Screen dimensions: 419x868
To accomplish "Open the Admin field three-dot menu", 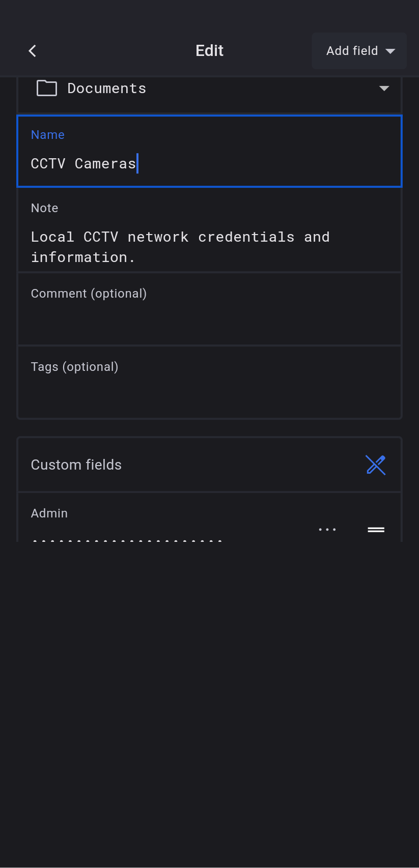I will (327, 530).
